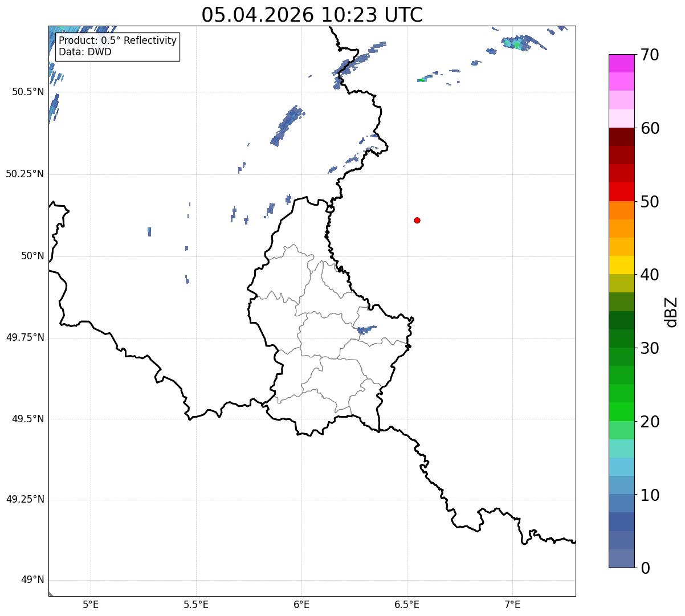Click the 5.5°E longitude label
This screenshot has width=685, height=616.
tap(196, 604)
